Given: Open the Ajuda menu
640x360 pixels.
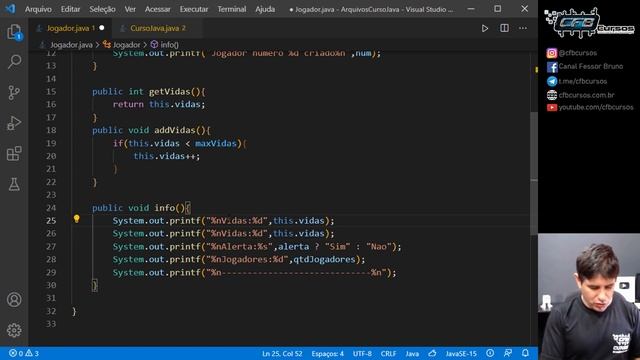Looking at the screenshot, I should pyautogui.click(x=265, y=9).
